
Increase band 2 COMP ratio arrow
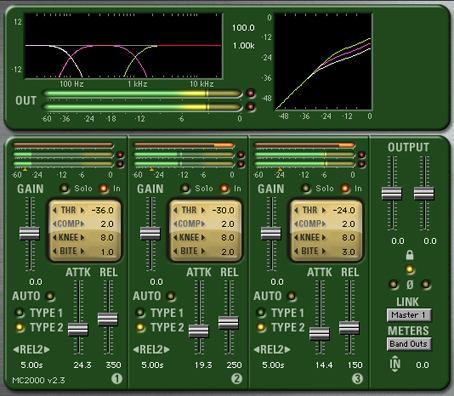[x=203, y=224]
